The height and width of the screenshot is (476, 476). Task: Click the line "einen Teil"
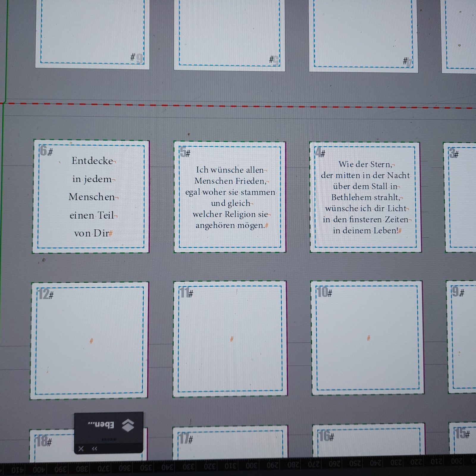tap(92, 215)
